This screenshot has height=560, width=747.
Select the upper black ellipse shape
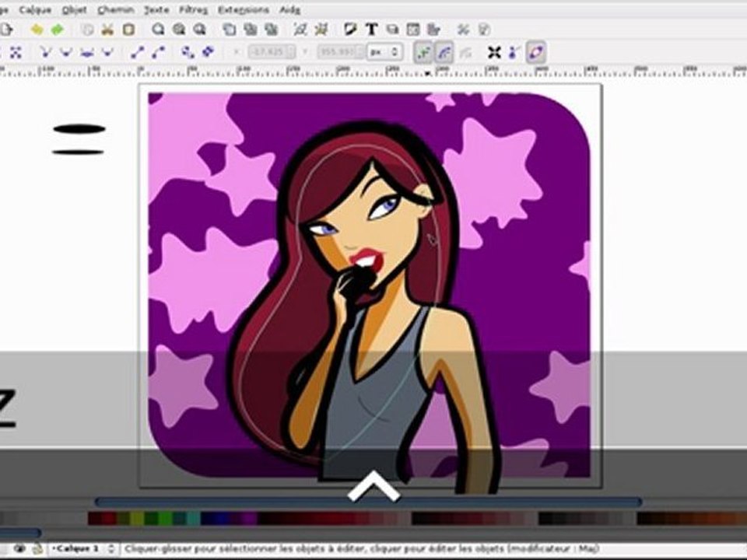point(79,129)
